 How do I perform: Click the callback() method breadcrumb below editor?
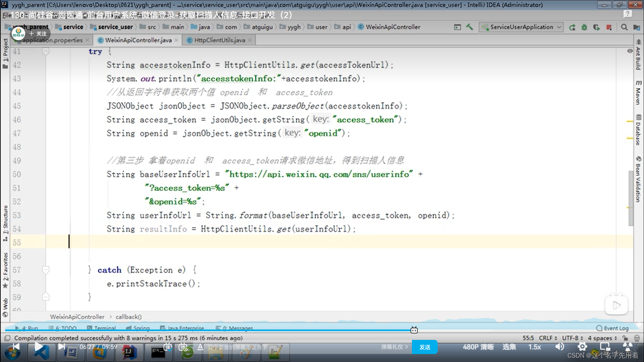[x=128, y=317]
